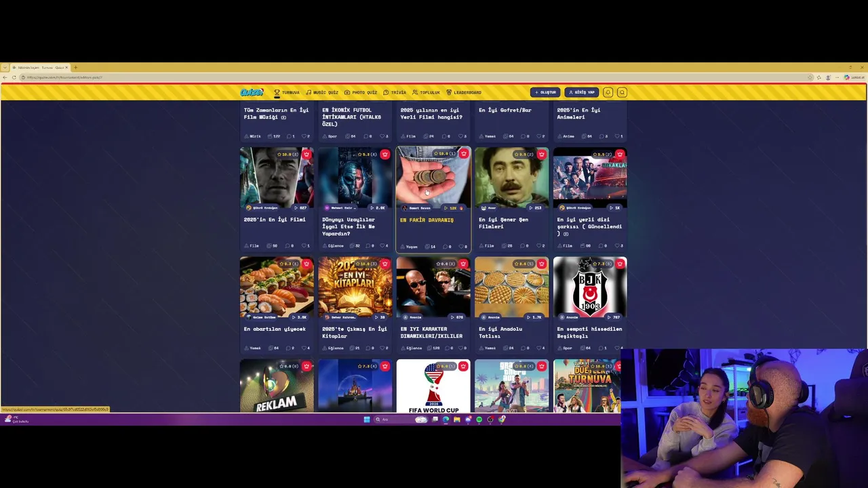
Task: Click the bookmark star in address bar
Action: pyautogui.click(x=810, y=77)
